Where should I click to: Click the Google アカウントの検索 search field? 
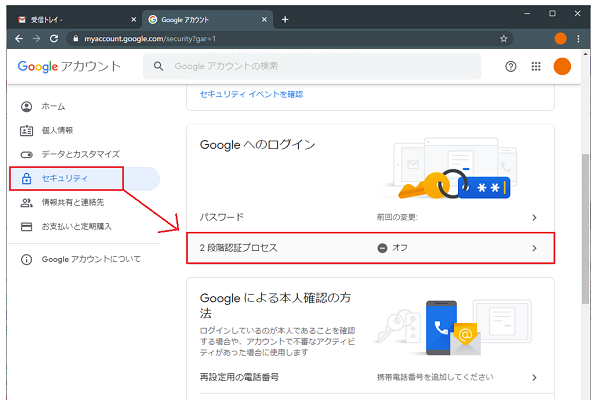click(320, 67)
